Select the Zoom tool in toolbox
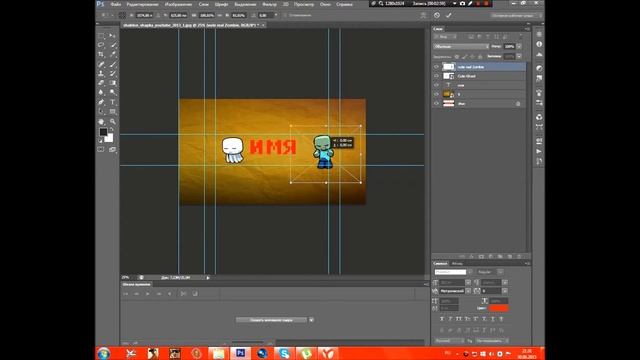This screenshot has height=360, width=640. point(113,122)
